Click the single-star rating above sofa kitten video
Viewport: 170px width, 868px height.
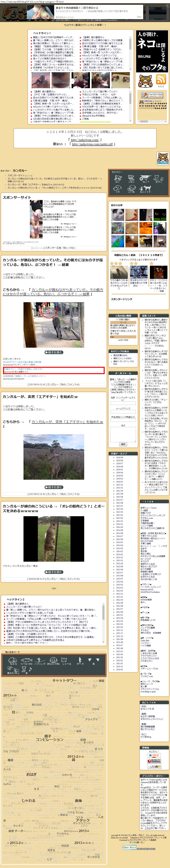151,263
